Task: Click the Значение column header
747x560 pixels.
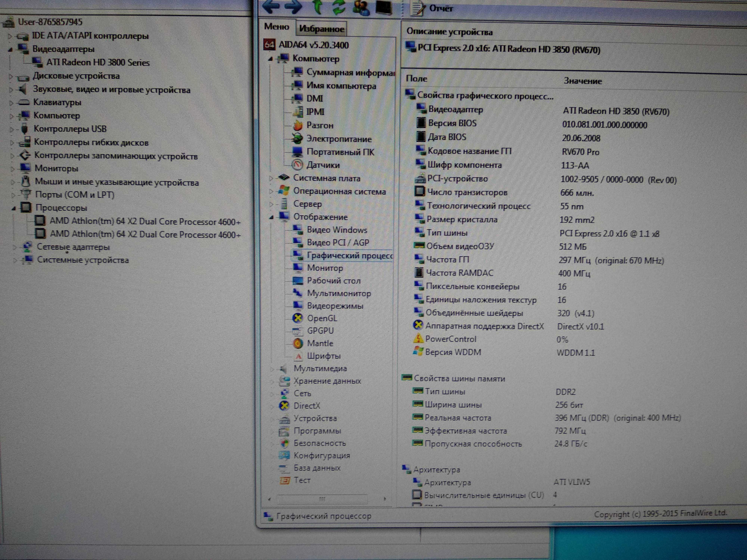Action: point(582,81)
